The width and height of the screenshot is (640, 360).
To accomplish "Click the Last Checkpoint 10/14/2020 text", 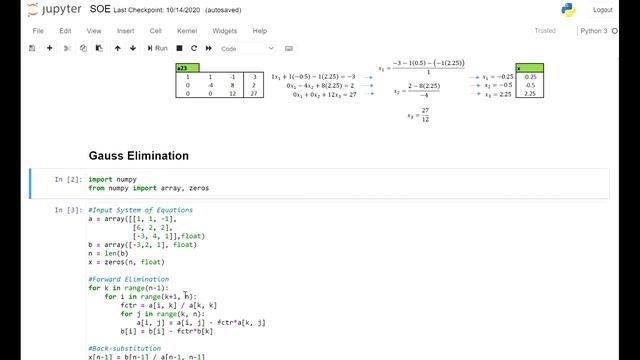I will point(157,10).
